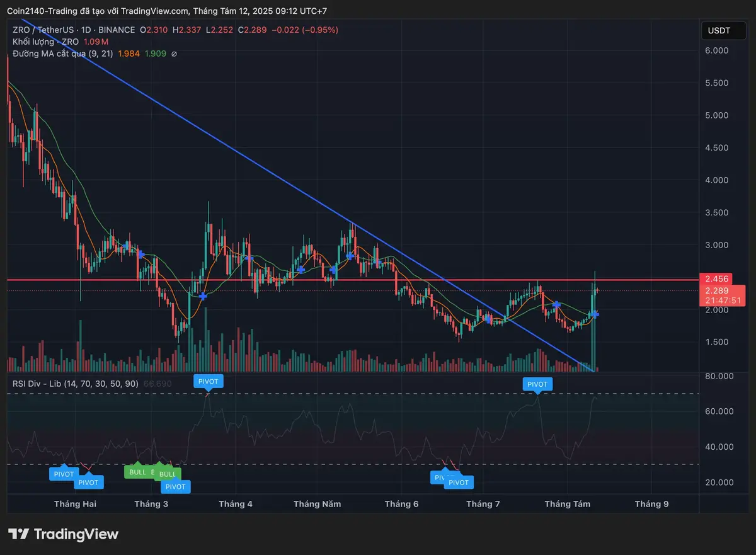Click the leftmost PIVOT label in RSI pane
756x555 pixels.
coord(64,474)
